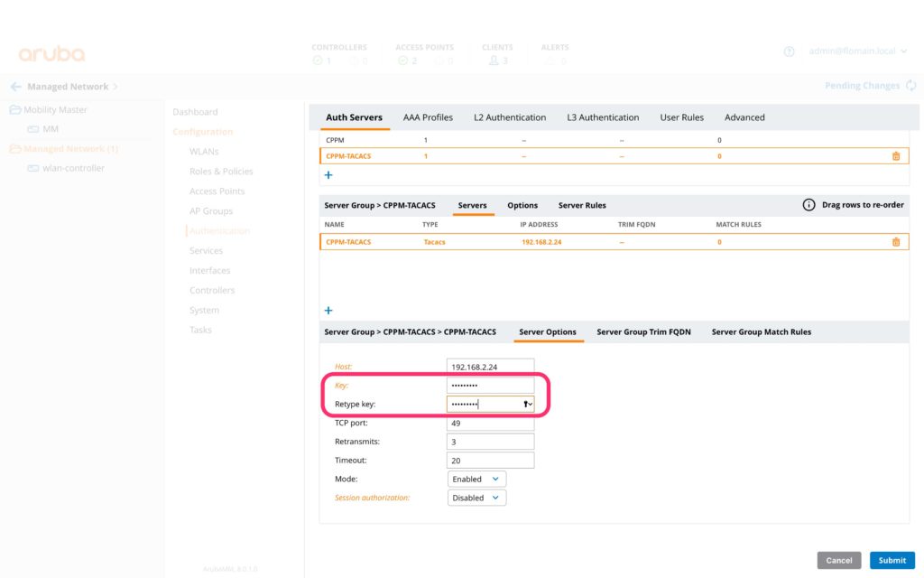The height and width of the screenshot is (578, 924).
Task: Switch to the L2 Authentication tab
Action: pos(510,117)
